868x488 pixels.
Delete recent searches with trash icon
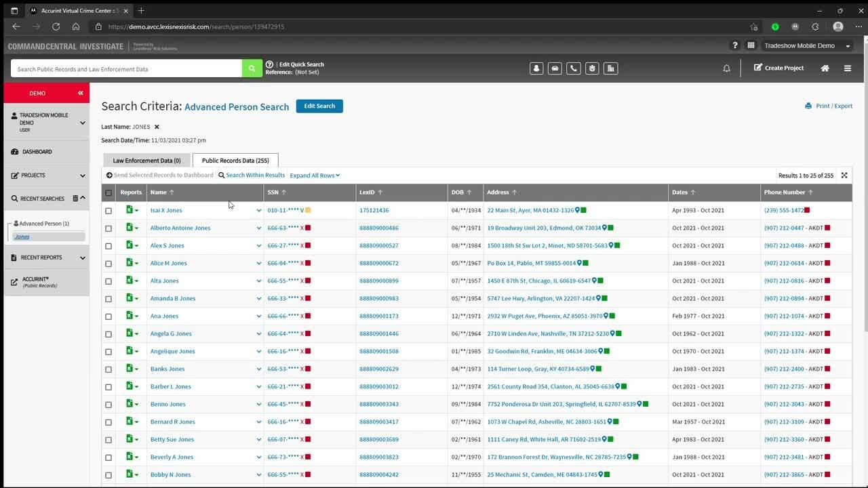coord(75,199)
